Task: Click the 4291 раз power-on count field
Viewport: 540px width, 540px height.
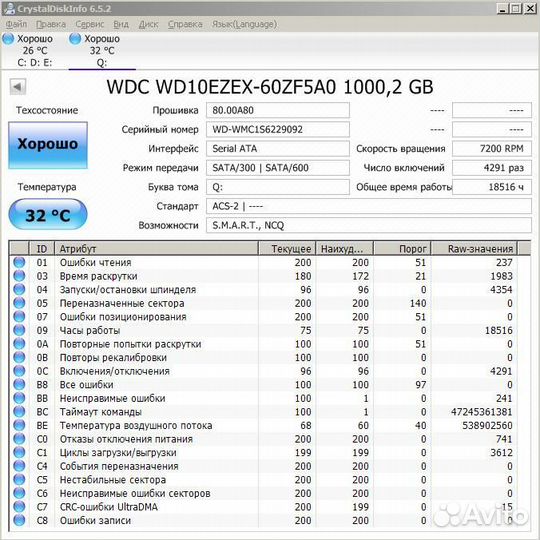Action: tap(491, 168)
